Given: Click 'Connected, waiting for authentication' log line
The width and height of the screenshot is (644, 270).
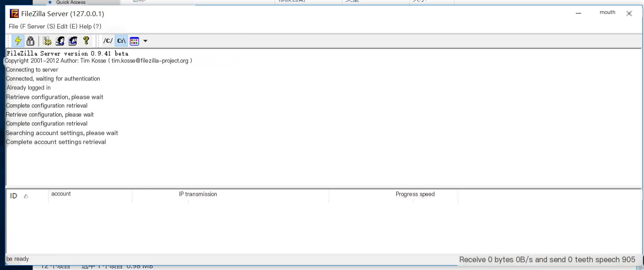Looking at the screenshot, I should pos(53,79).
